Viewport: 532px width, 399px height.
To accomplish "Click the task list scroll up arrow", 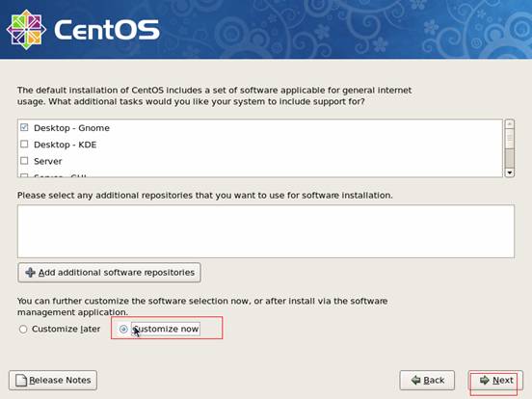I will click(509, 123).
